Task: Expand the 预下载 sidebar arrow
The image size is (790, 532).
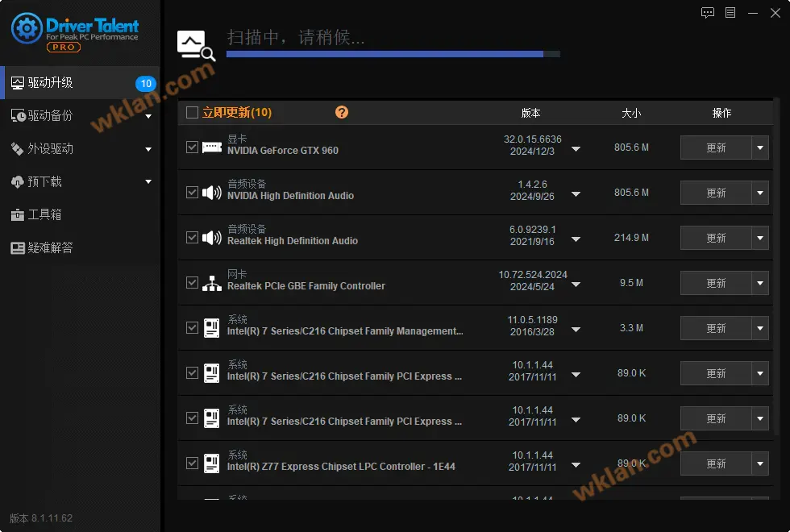Action: pos(148,182)
